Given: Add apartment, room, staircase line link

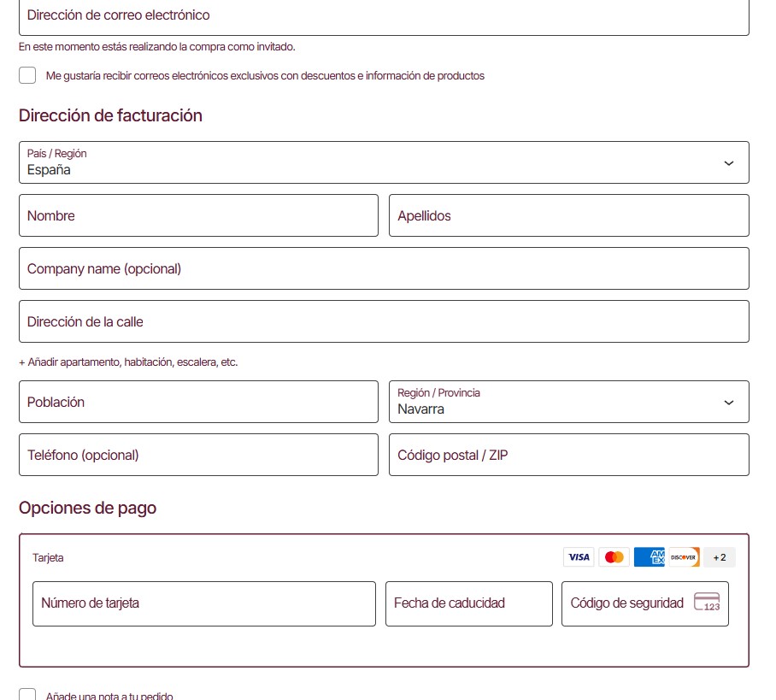Looking at the screenshot, I should coord(128,362).
